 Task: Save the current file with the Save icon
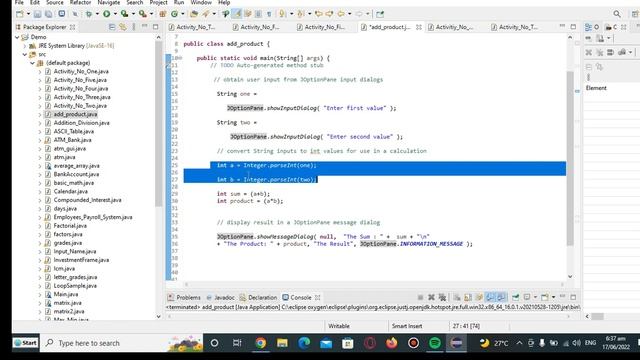pyautogui.click(x=38, y=14)
